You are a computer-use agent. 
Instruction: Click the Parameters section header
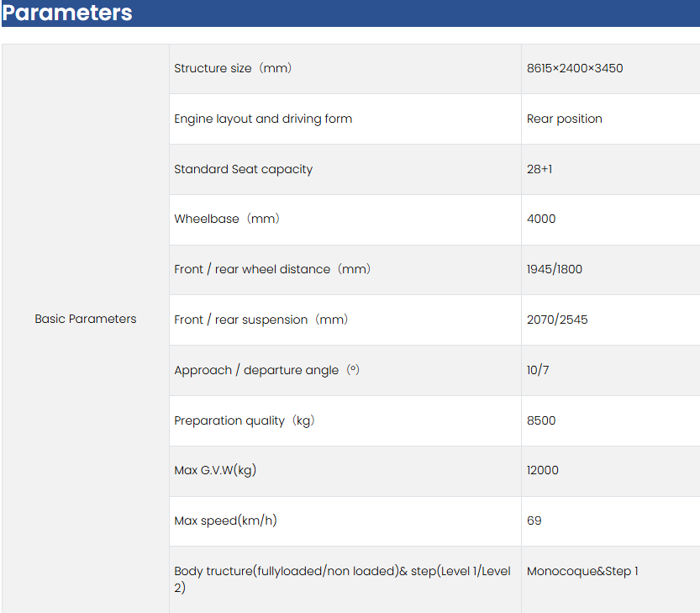click(x=68, y=13)
